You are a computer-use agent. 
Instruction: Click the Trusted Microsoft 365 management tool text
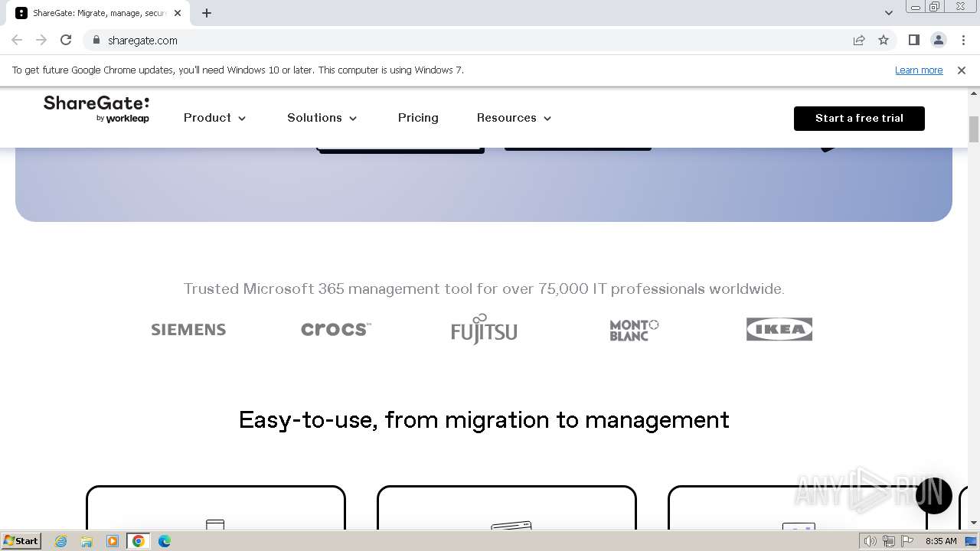(484, 289)
